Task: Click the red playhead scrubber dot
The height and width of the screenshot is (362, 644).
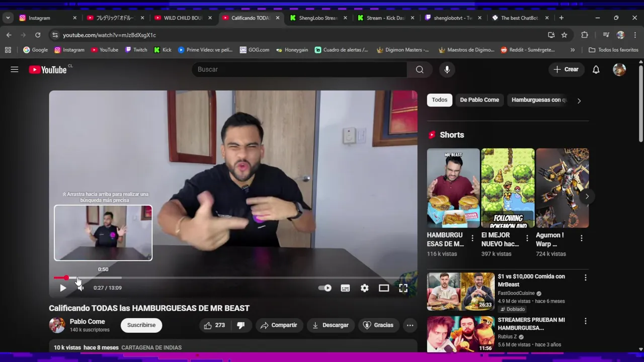Action: click(x=66, y=278)
